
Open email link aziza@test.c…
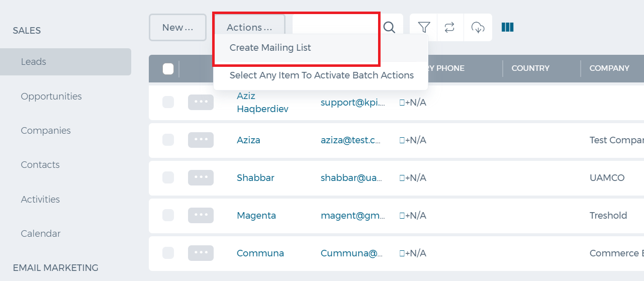[353, 140]
